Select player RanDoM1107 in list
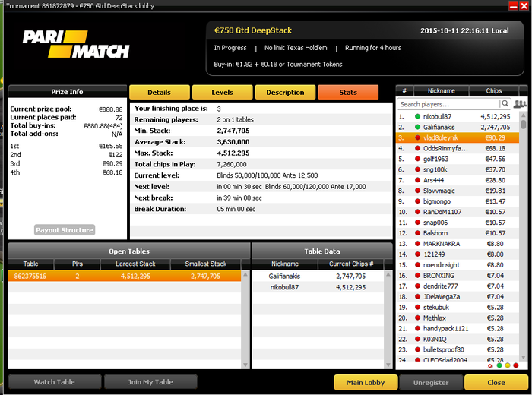Screen dimensions: 532x395 coord(458,212)
